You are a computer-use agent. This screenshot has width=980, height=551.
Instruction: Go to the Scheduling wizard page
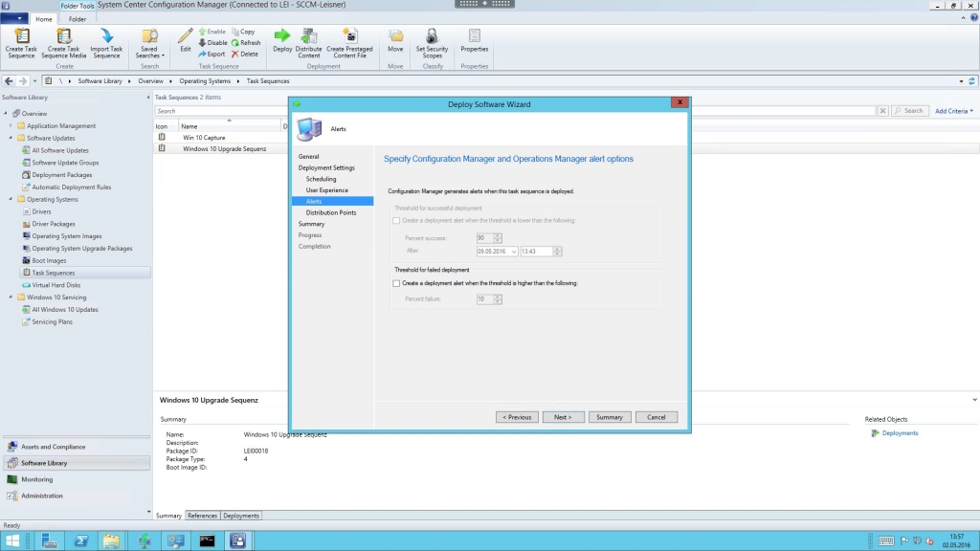tap(321, 179)
